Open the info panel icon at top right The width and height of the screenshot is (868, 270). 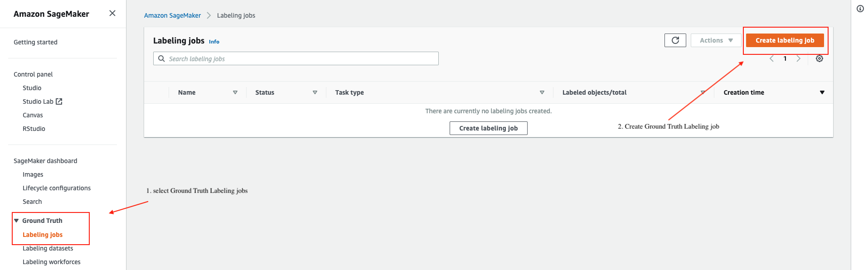pyautogui.click(x=860, y=9)
